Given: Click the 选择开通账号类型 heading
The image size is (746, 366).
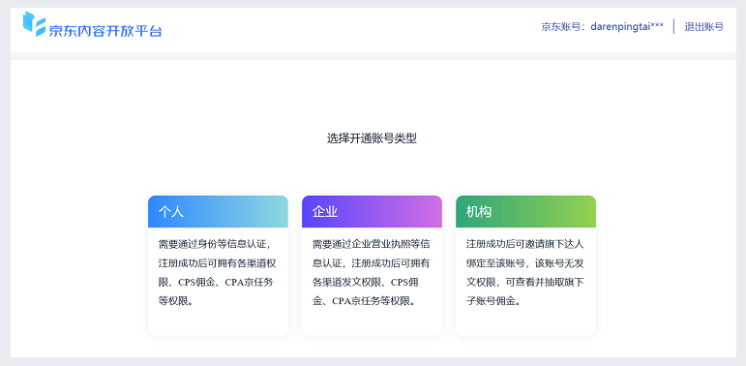Looking at the screenshot, I should coord(372,138).
